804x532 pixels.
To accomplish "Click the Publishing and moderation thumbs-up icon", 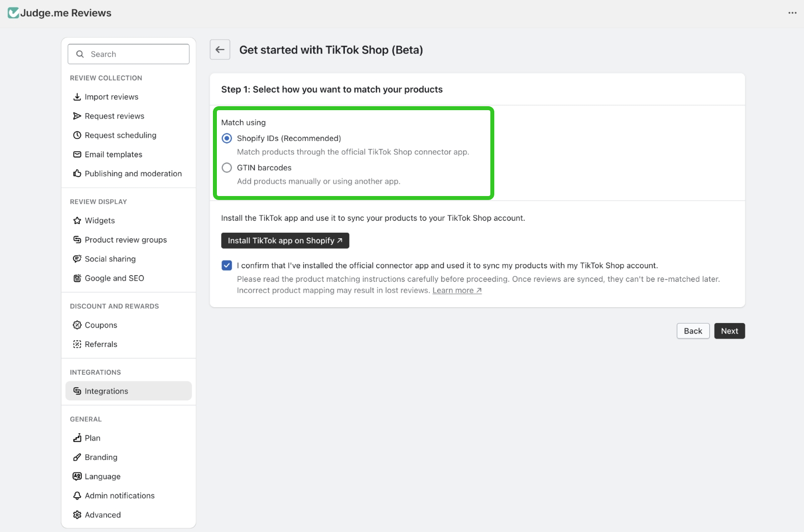I will (x=77, y=174).
